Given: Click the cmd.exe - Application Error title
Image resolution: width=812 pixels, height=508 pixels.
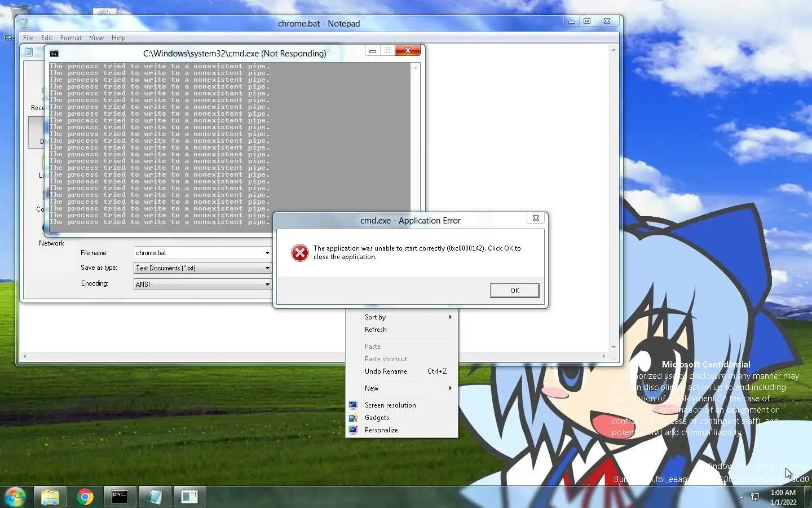Looking at the screenshot, I should pos(411,221).
